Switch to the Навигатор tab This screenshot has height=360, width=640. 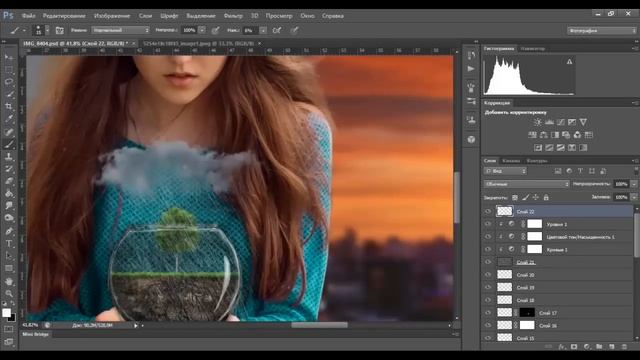[533, 49]
